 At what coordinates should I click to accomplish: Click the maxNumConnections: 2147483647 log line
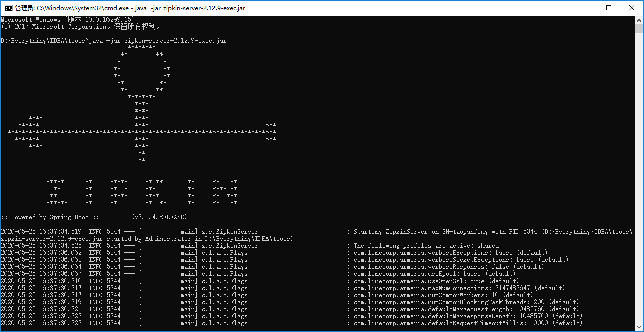pyautogui.click(x=283, y=288)
